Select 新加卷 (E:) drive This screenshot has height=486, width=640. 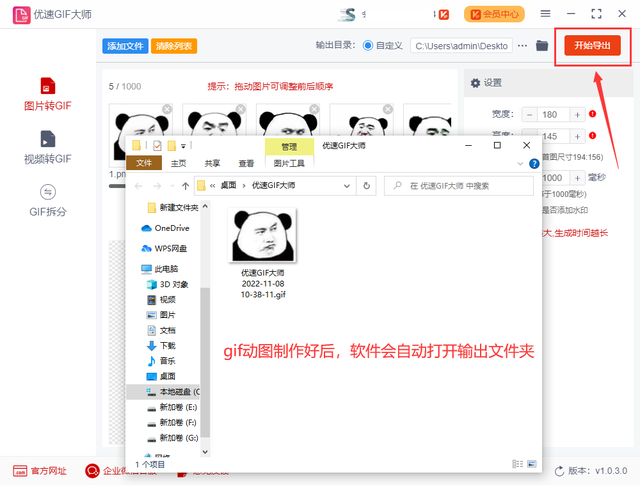172,407
